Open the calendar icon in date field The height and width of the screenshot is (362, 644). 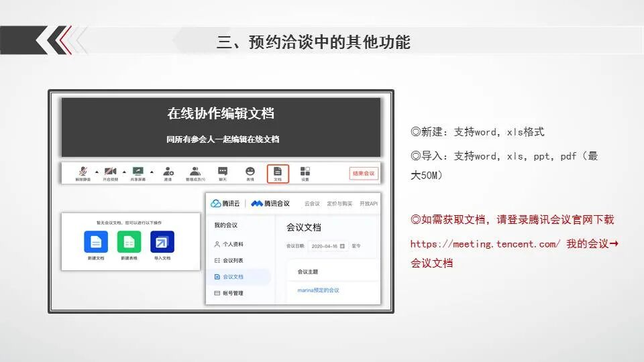(x=342, y=246)
